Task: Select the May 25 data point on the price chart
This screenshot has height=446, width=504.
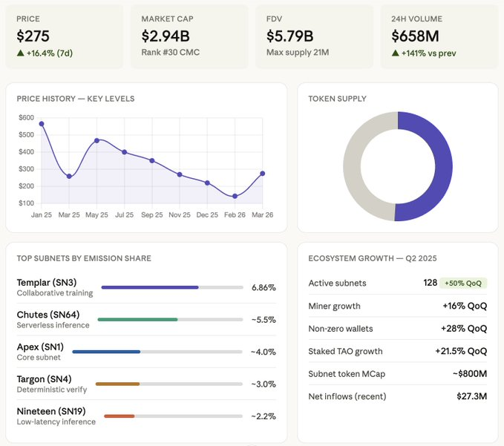Action: click(96, 140)
